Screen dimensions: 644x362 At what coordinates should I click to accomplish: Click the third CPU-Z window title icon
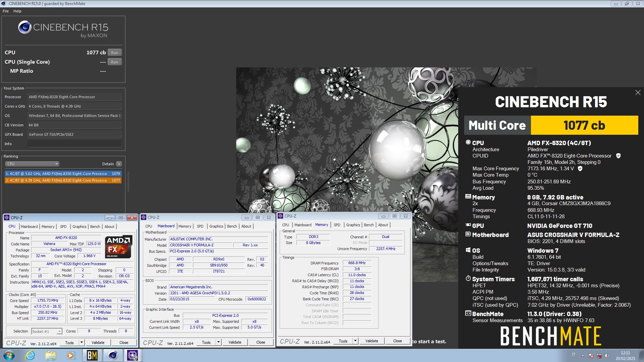pos(280,216)
